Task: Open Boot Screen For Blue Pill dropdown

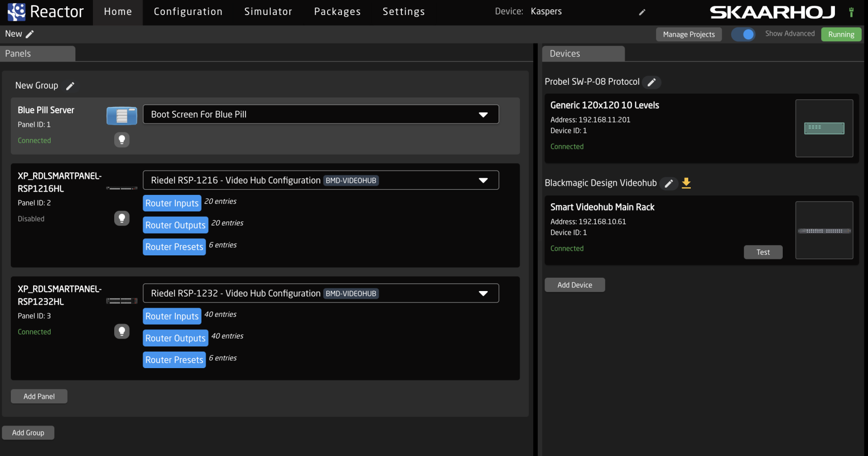Action: pyautogui.click(x=321, y=114)
